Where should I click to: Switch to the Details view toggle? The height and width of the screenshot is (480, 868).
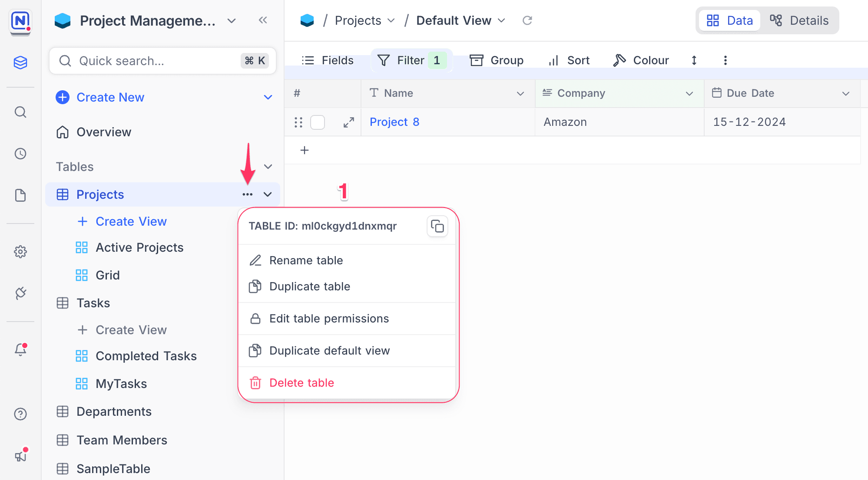point(799,20)
